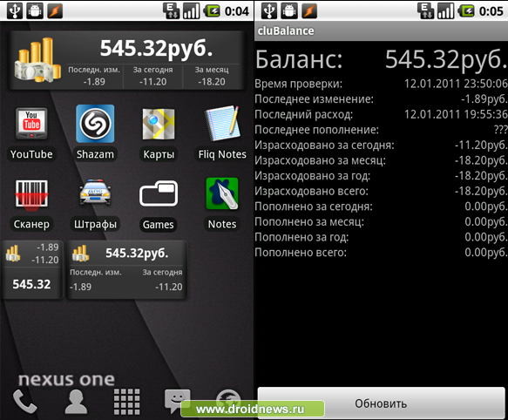508x420 pixels.
Task: Tap the Android debug icon in right status bar
Action: click(x=289, y=11)
